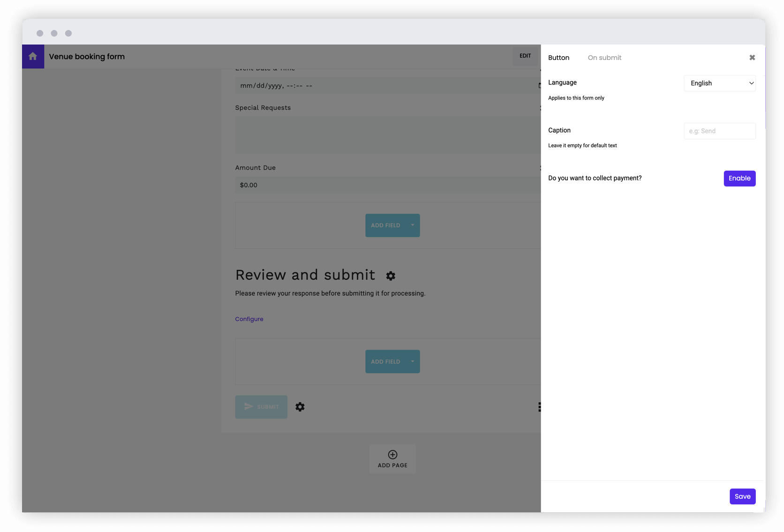Save the button settings
The height and width of the screenshot is (532, 784).
click(x=742, y=496)
